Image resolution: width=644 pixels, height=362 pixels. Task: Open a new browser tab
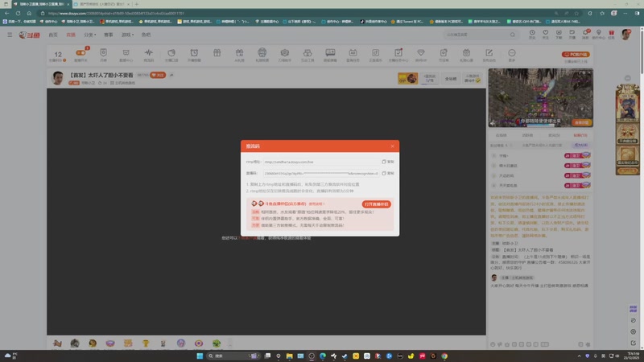[136, 4]
